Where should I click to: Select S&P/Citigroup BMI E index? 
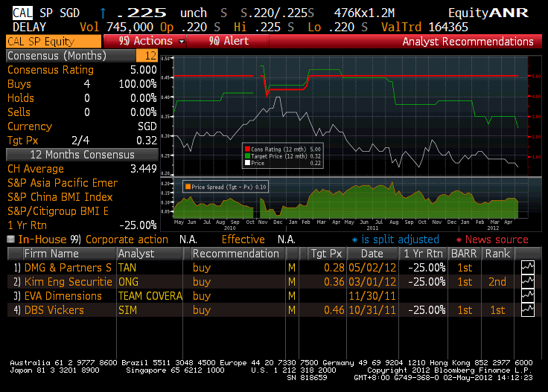[58, 211]
